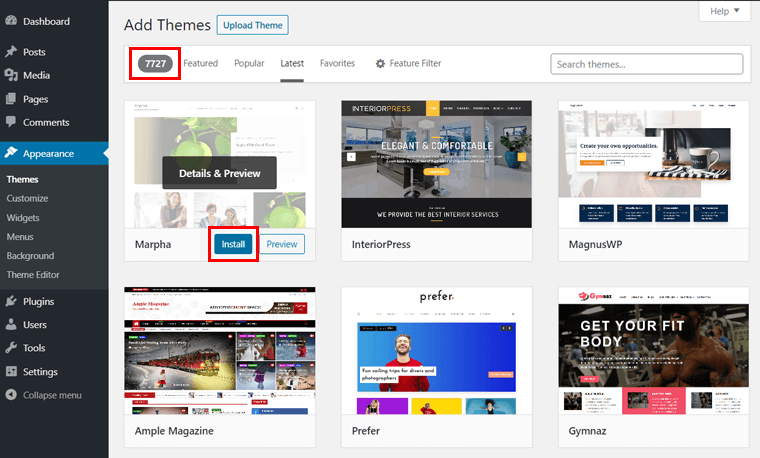
Task: Switch to the Favorites tab
Action: [337, 63]
